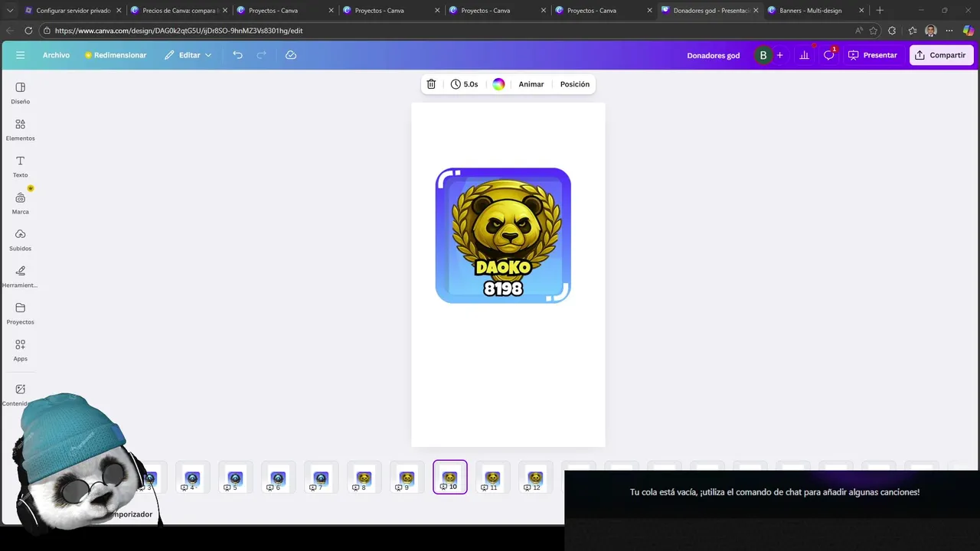Open the B user avatar
Viewport: 980px width, 551px height.
(x=763, y=55)
